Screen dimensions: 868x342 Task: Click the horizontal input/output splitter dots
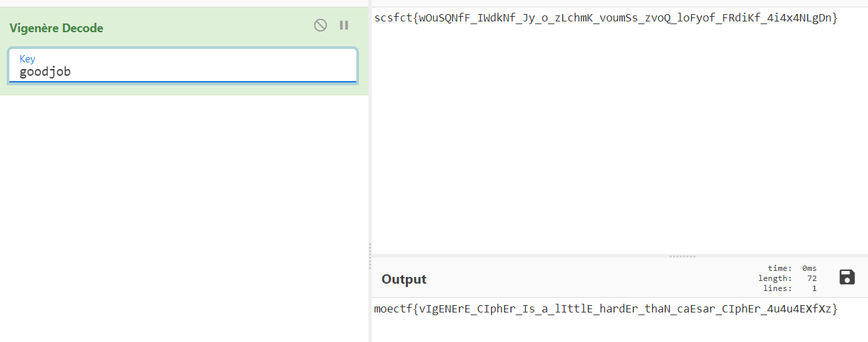[682, 256]
